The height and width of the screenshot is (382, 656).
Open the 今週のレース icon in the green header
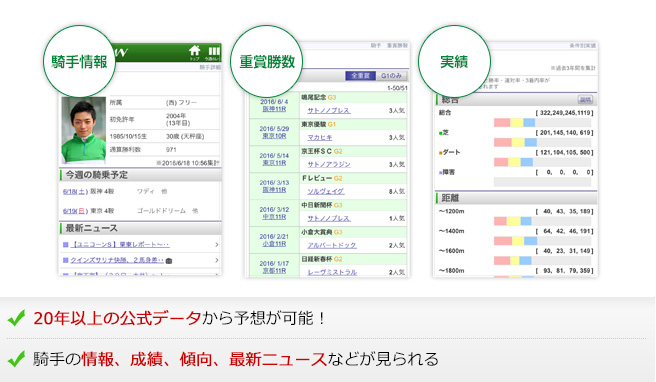[x=213, y=53]
